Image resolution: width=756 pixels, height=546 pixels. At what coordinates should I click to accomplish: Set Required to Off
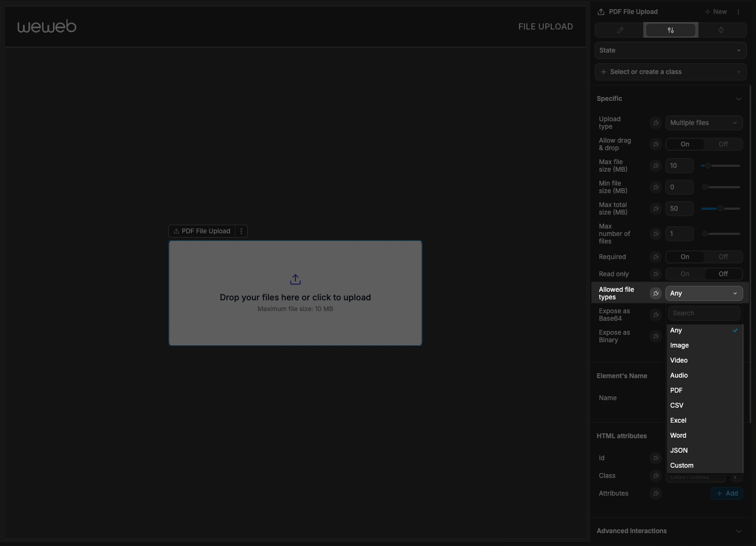(723, 257)
